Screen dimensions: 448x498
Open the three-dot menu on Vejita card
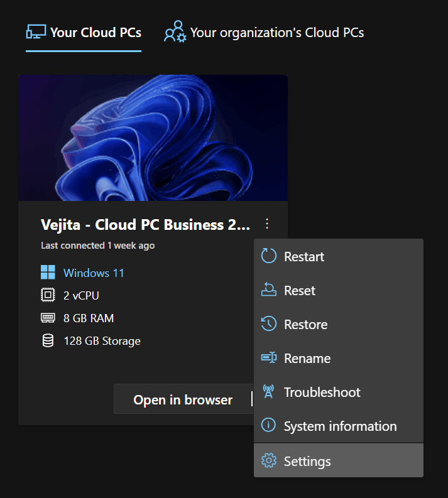pos(267,224)
